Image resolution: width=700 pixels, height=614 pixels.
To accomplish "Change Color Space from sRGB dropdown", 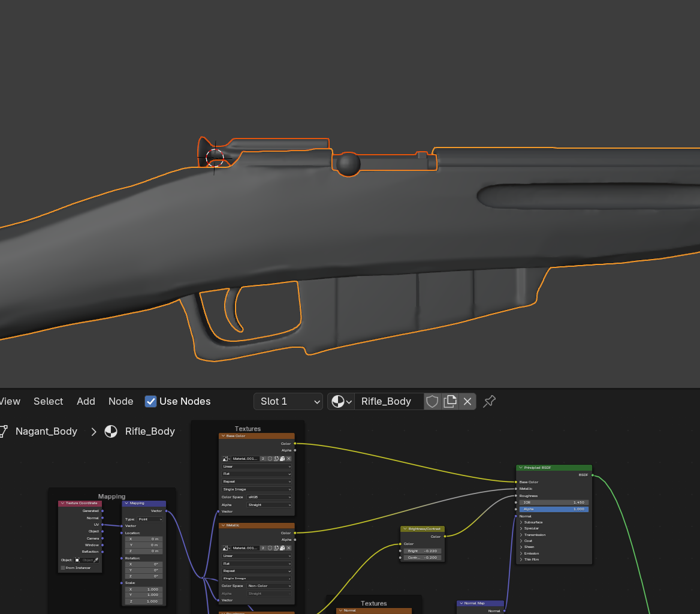I will (269, 496).
